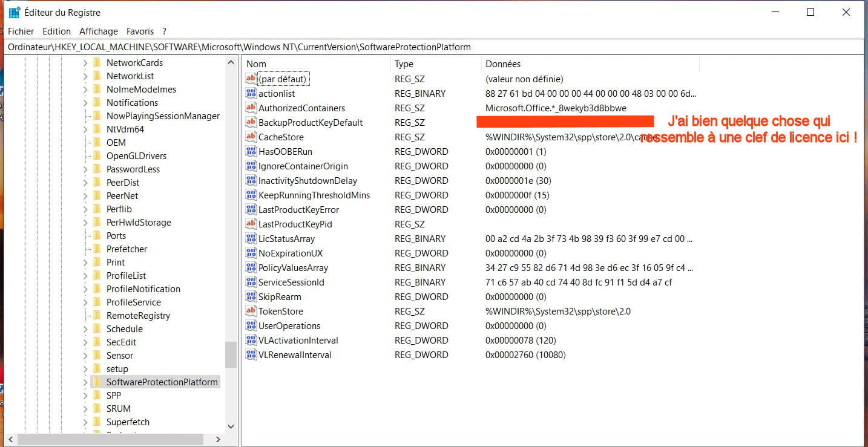The image size is (868, 447).
Task: Expand the NetworkList key
Action: [85, 76]
